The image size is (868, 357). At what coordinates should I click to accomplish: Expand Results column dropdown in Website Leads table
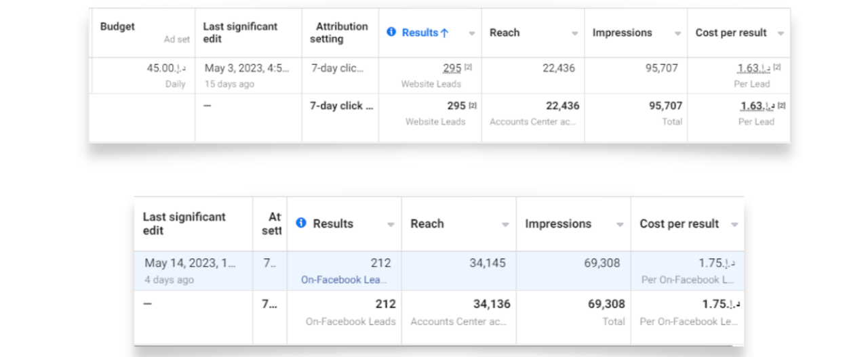[x=471, y=33]
